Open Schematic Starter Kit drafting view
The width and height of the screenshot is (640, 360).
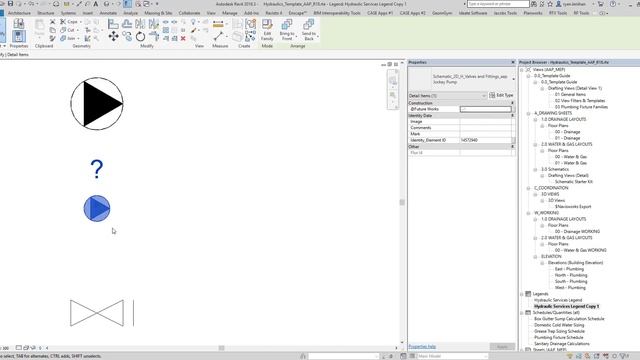[573, 182]
